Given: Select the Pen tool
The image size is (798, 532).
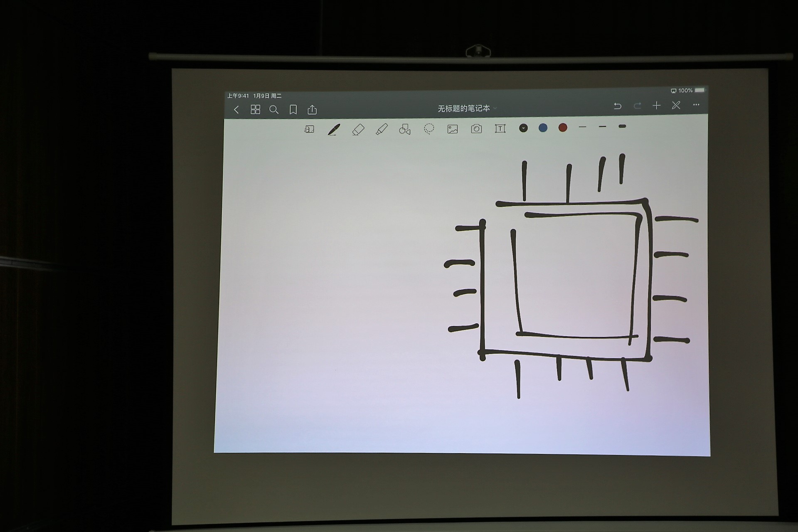Looking at the screenshot, I should pos(334,130).
